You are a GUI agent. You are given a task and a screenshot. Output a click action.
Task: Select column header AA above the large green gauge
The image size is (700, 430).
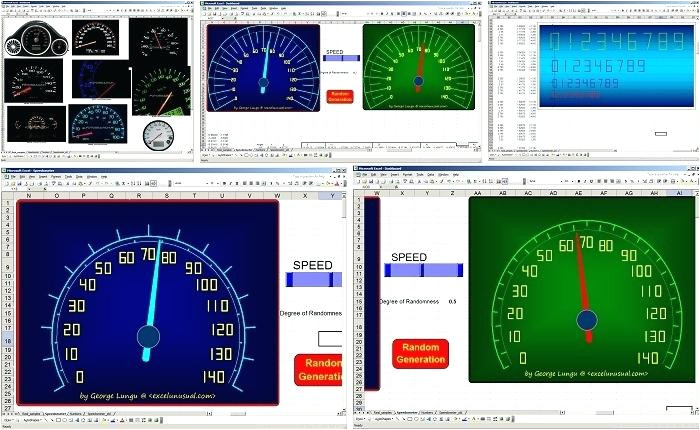(x=478, y=193)
